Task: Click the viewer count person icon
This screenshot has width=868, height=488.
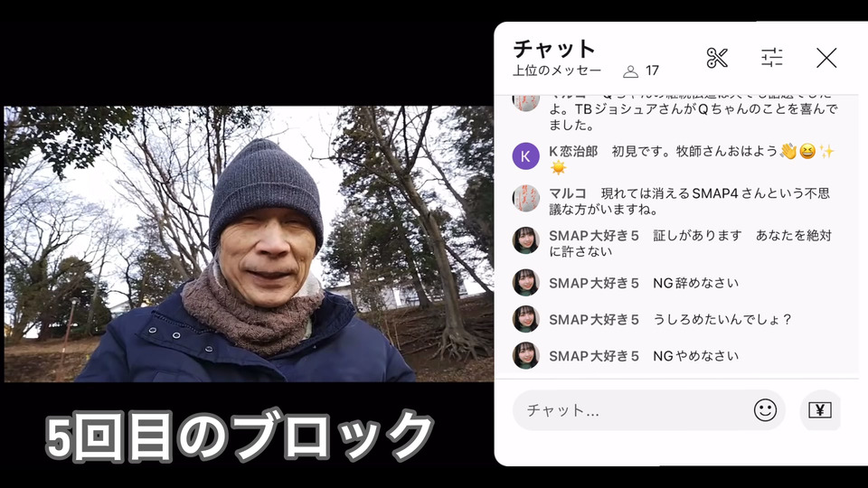Action: [630, 71]
